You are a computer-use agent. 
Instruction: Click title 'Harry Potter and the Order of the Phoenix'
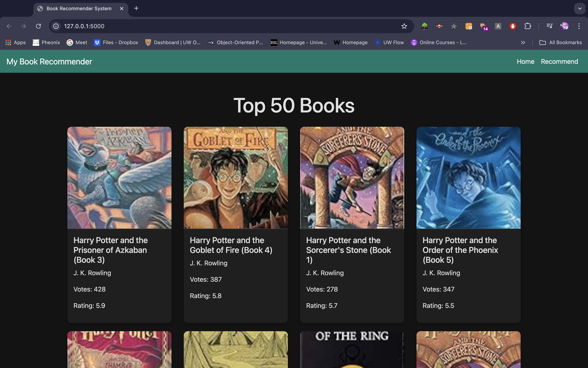click(460, 250)
